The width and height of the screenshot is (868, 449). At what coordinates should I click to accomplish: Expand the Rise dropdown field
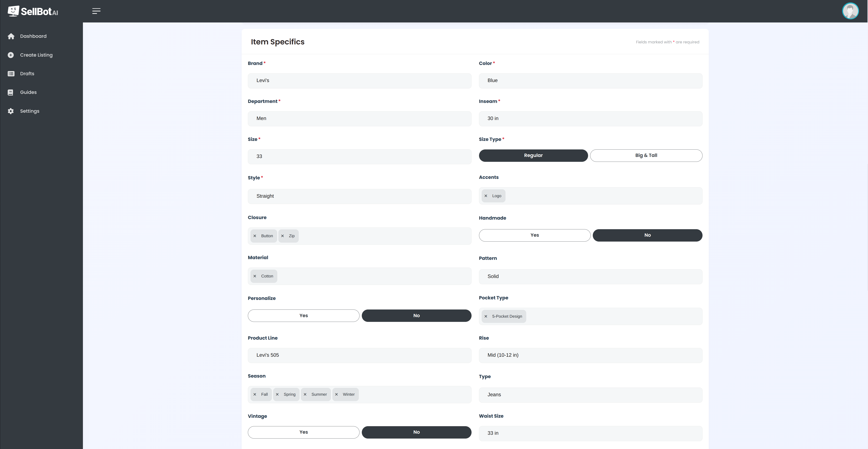590,355
